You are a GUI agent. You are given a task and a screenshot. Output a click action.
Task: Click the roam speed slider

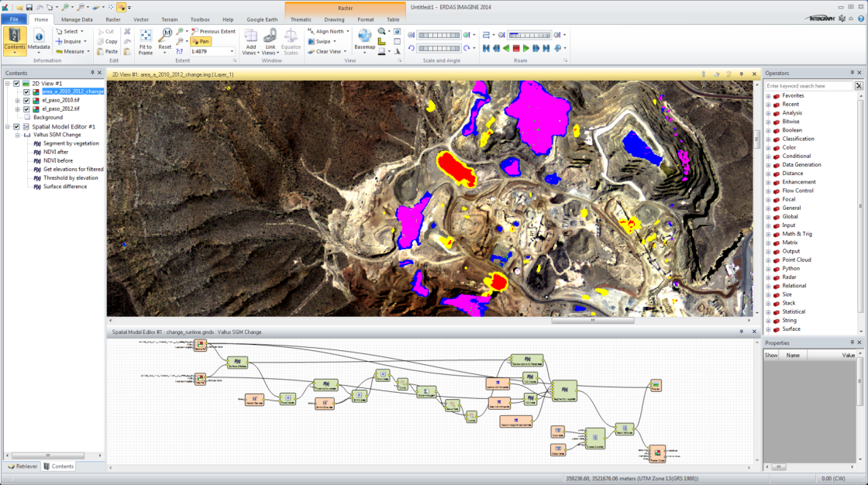click(530, 35)
